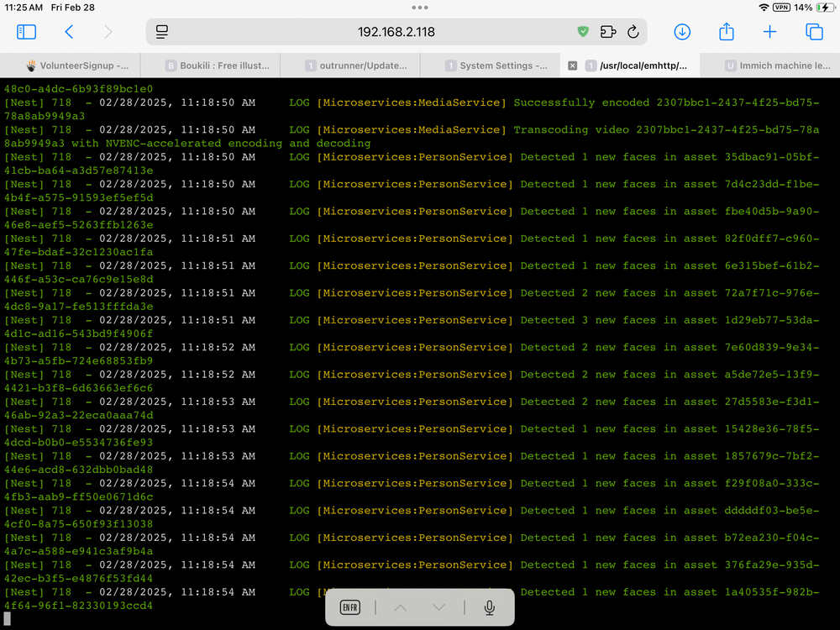Click the log line for asset 72a7f71c-976e
The image size is (840, 630).
point(412,300)
